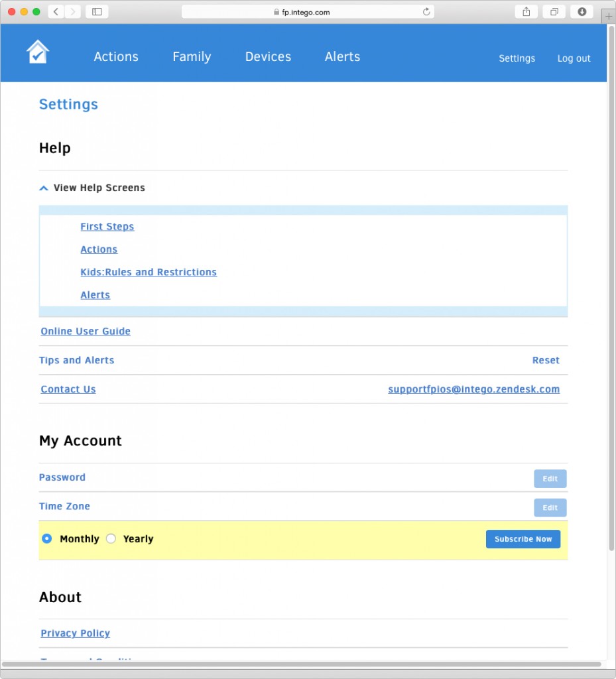
Task: Click the Time Zone row label
Action: 64,506
